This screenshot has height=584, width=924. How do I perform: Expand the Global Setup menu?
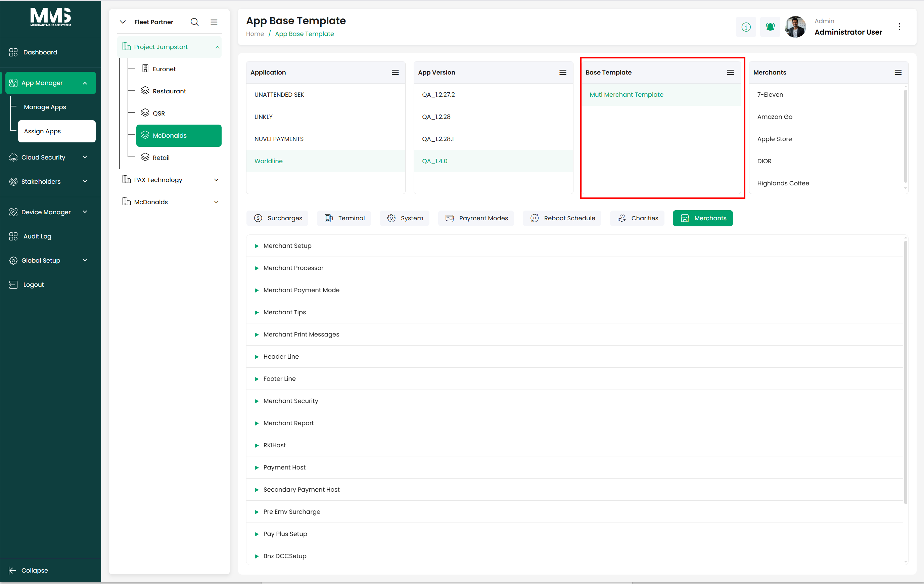[x=51, y=261]
